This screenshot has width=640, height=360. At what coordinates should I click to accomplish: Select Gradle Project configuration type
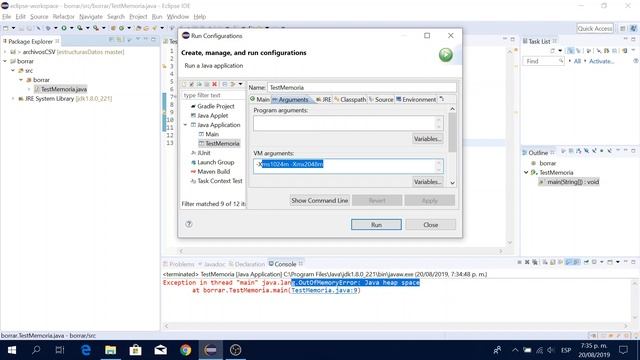(x=212, y=106)
